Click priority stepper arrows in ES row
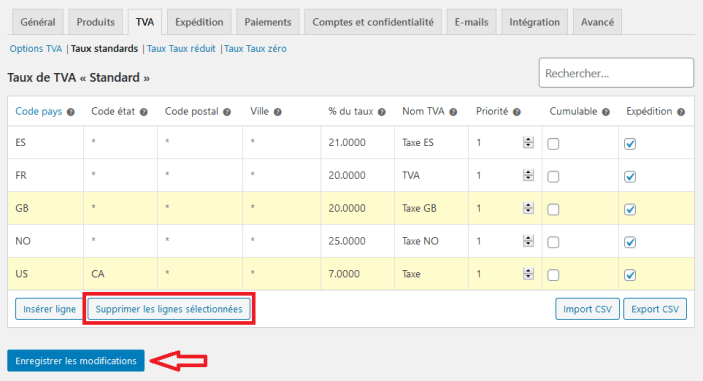Viewport: 703px width, 381px height. (528, 143)
